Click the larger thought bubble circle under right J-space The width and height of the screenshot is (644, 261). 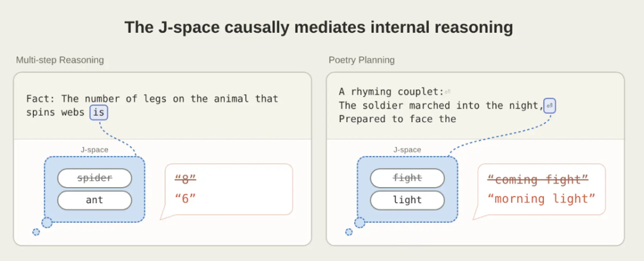(360, 223)
